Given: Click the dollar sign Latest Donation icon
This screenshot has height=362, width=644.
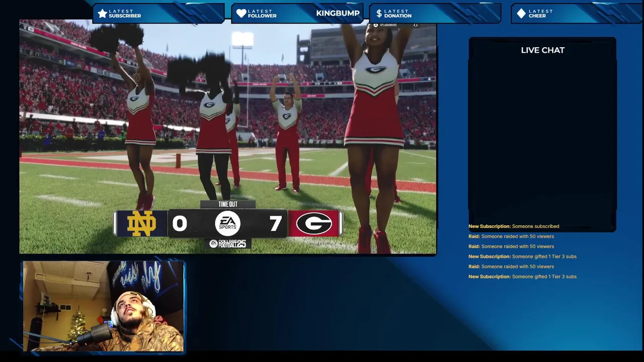Looking at the screenshot, I should [x=379, y=14].
